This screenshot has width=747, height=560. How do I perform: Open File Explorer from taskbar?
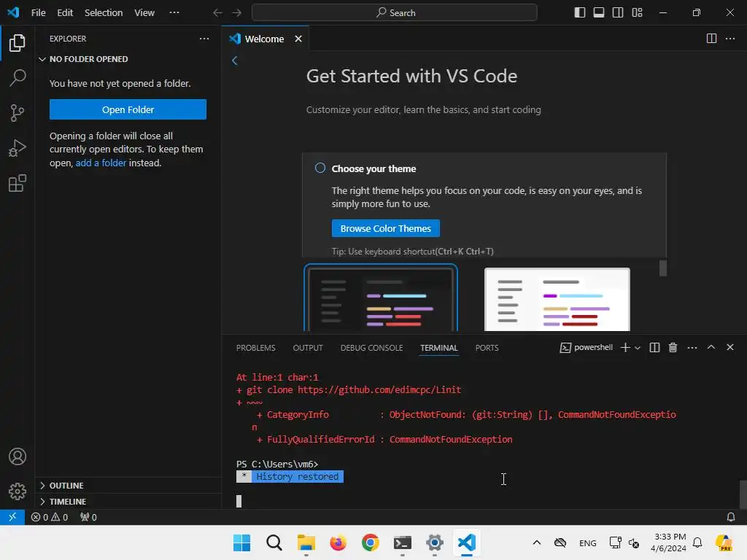[x=306, y=542]
